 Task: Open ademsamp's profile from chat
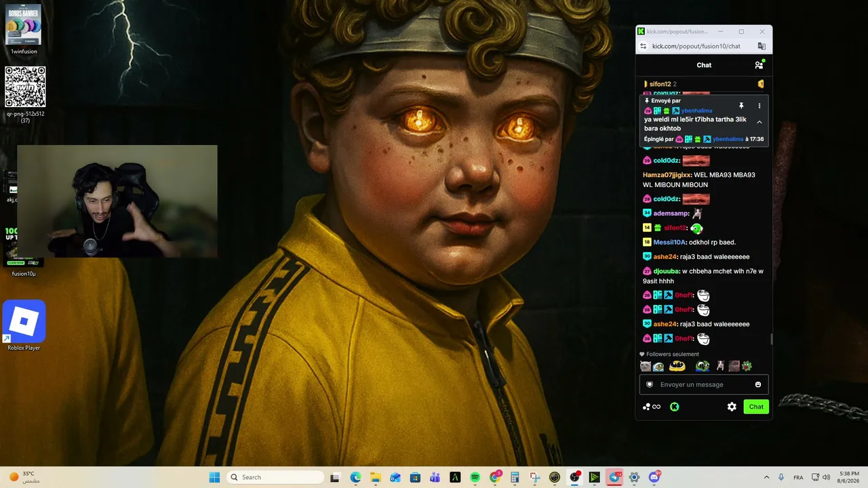670,213
